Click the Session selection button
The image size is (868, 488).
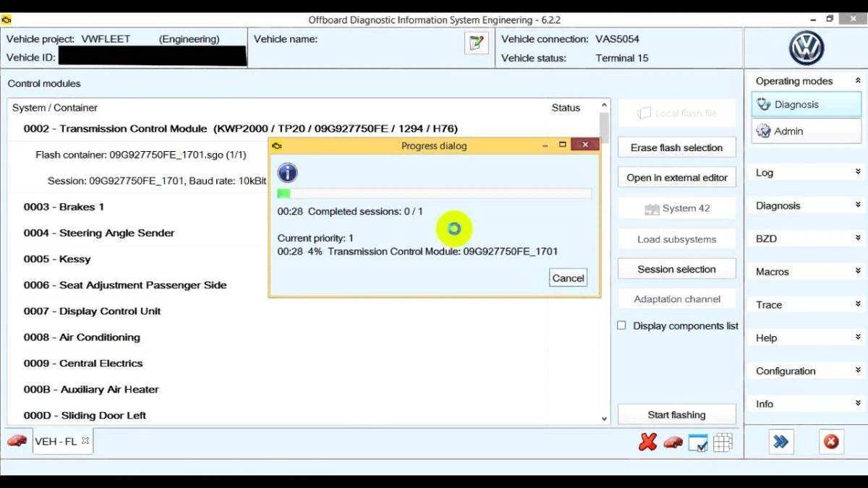(676, 269)
